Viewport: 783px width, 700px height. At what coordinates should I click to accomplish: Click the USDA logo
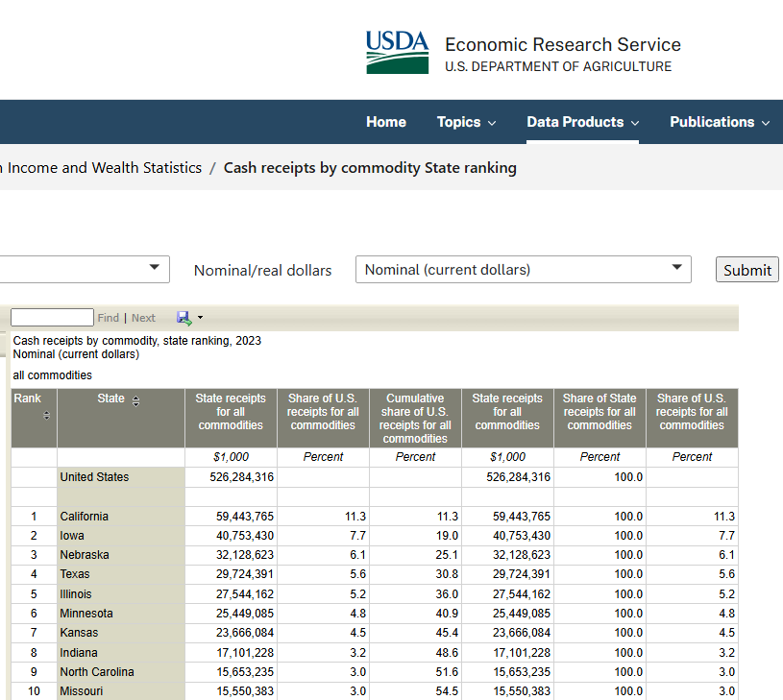pos(397,52)
